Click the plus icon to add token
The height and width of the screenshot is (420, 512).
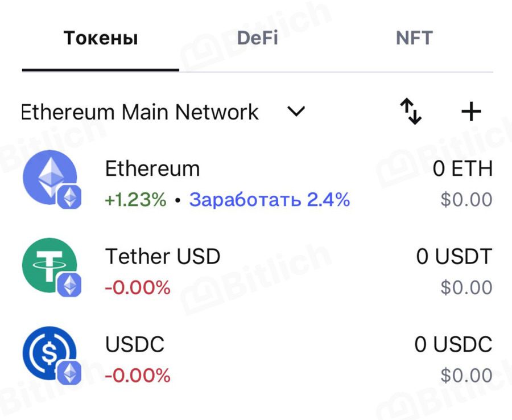(x=471, y=112)
